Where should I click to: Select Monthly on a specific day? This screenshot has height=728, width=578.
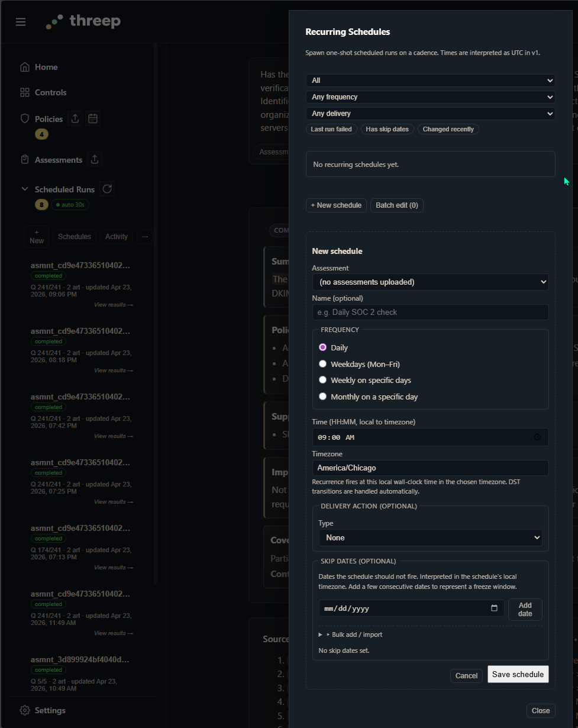pyautogui.click(x=322, y=397)
